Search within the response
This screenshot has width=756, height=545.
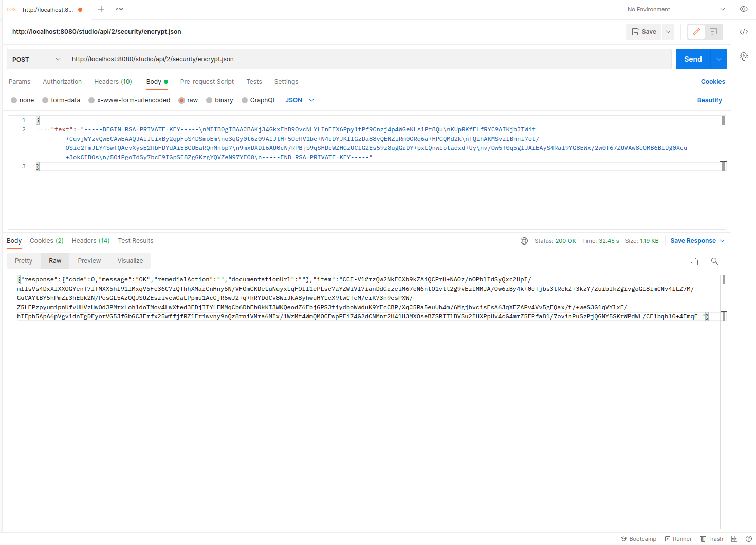(714, 261)
